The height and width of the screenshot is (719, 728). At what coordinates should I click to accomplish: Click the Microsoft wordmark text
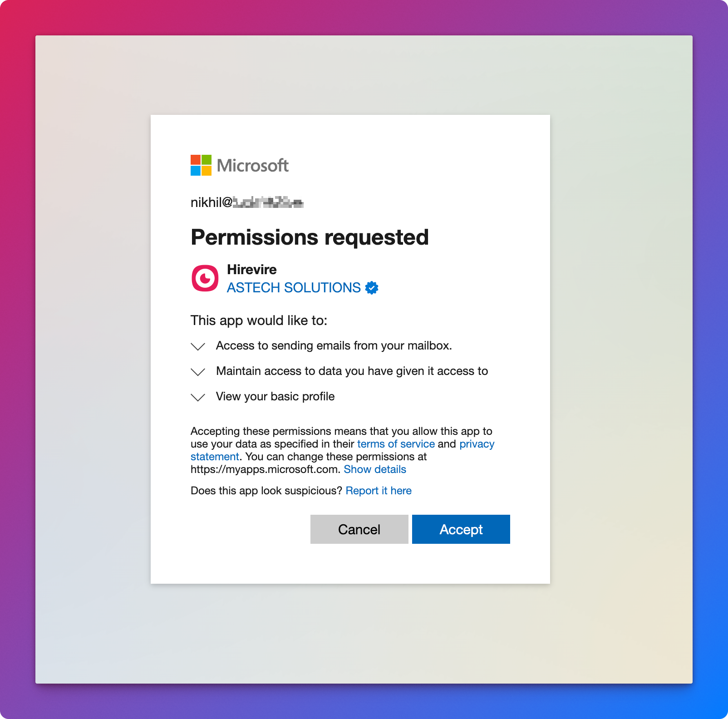pyautogui.click(x=253, y=166)
